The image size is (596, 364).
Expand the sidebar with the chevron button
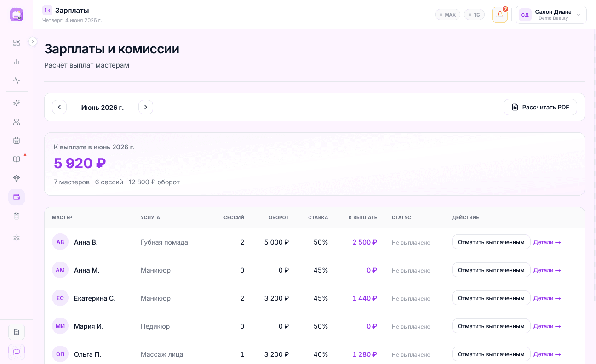point(33,41)
